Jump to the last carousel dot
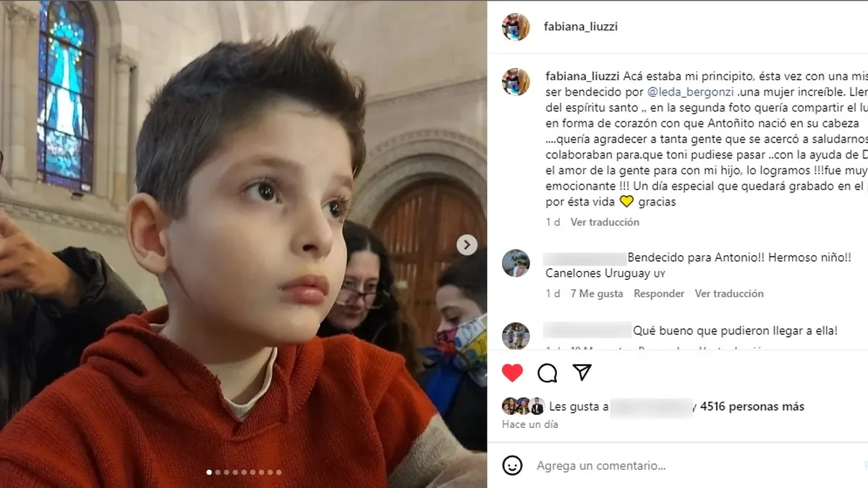This screenshot has width=868, height=488. click(278, 472)
